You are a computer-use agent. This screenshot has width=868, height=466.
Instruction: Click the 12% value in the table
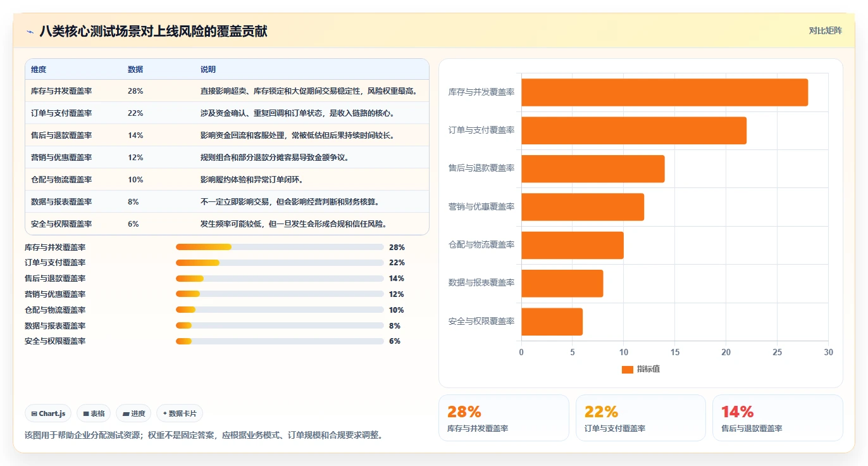coord(135,158)
